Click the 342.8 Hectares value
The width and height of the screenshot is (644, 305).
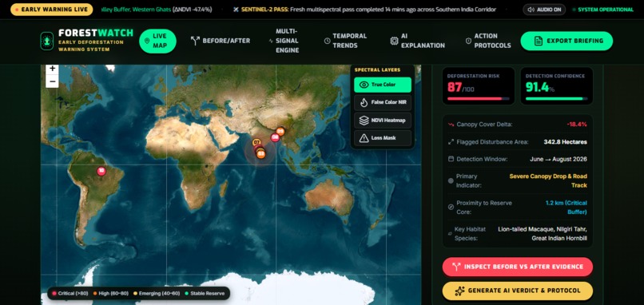[x=565, y=142]
